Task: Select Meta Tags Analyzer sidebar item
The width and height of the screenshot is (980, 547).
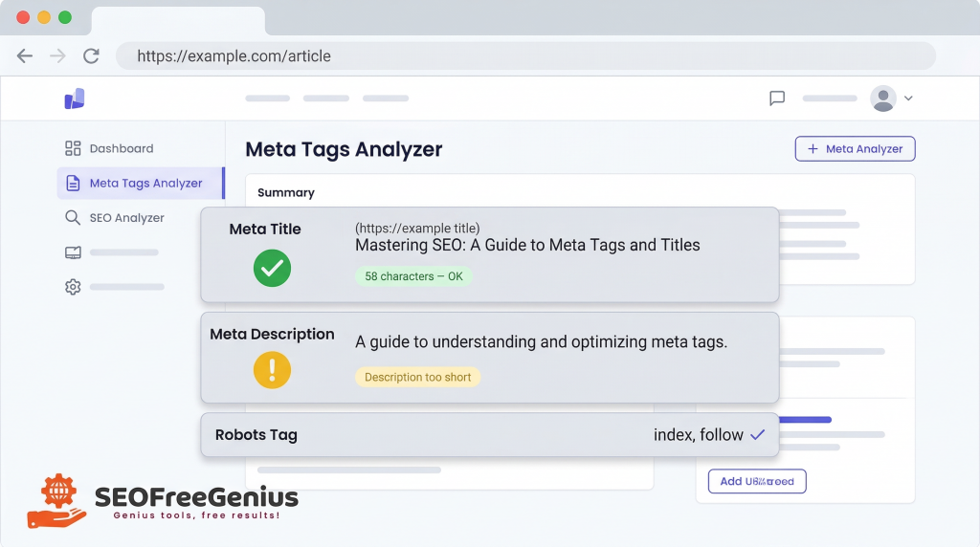Action: [145, 183]
